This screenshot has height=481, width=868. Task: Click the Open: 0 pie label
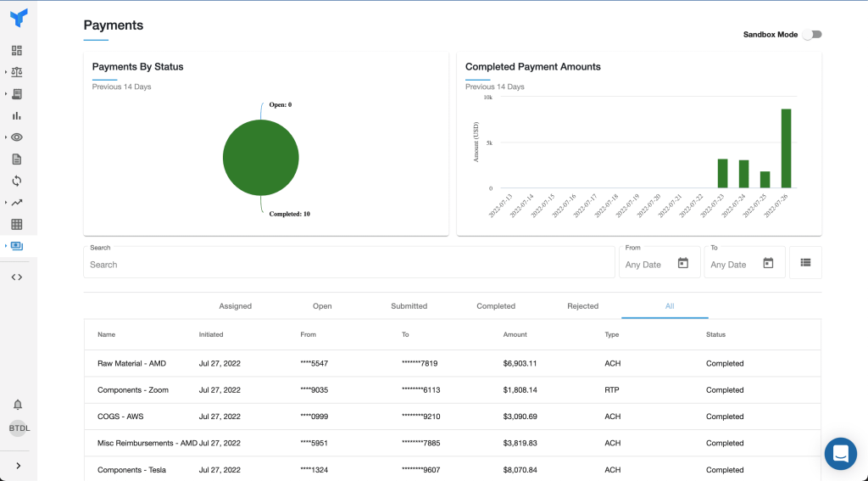pyautogui.click(x=280, y=104)
